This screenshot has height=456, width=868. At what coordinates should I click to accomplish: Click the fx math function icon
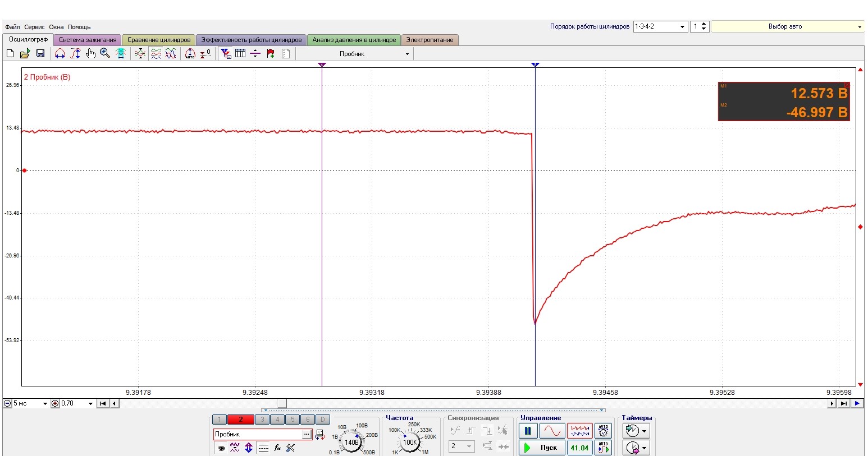coord(277,448)
